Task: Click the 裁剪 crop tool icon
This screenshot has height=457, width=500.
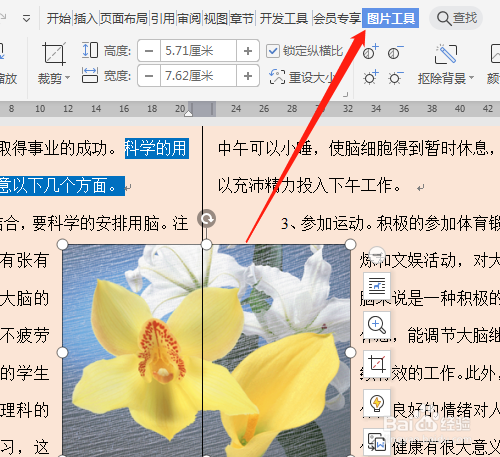Action: click(54, 54)
